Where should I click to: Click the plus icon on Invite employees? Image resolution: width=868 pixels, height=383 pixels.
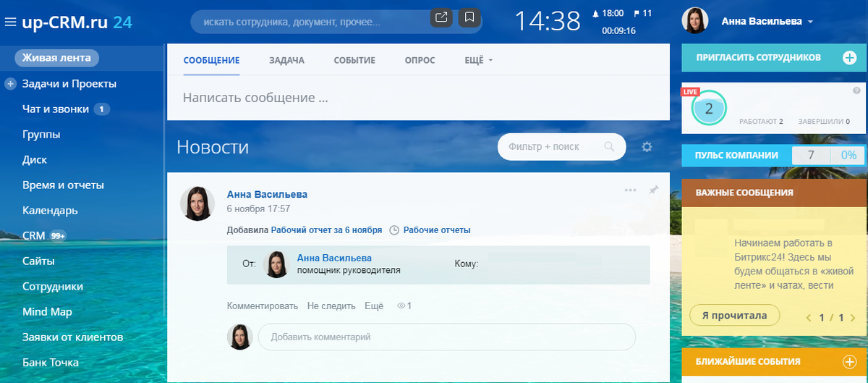[x=849, y=57]
